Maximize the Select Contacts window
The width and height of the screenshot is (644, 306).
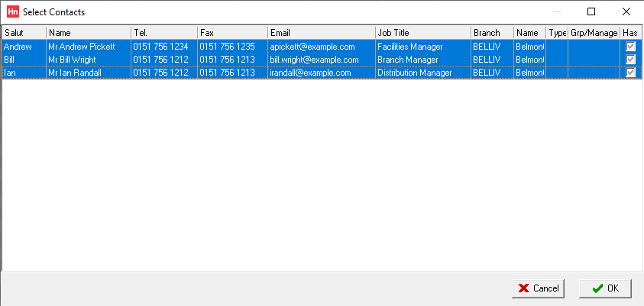coord(591,12)
